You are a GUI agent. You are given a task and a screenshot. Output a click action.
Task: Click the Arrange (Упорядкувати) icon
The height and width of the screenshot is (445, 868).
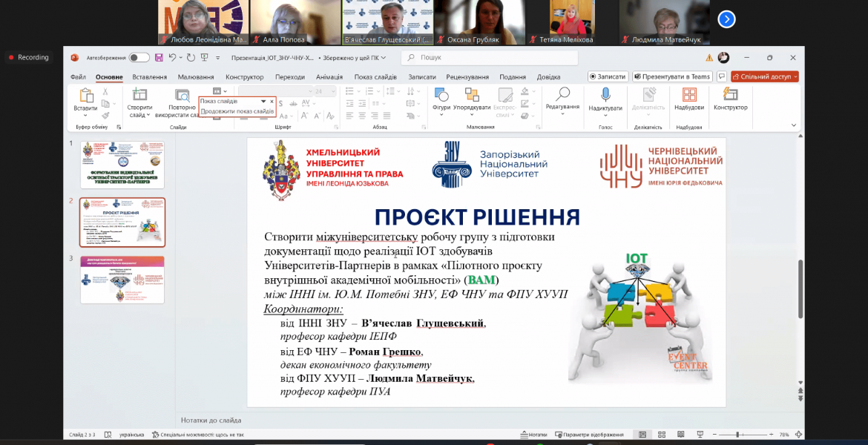[472, 95]
